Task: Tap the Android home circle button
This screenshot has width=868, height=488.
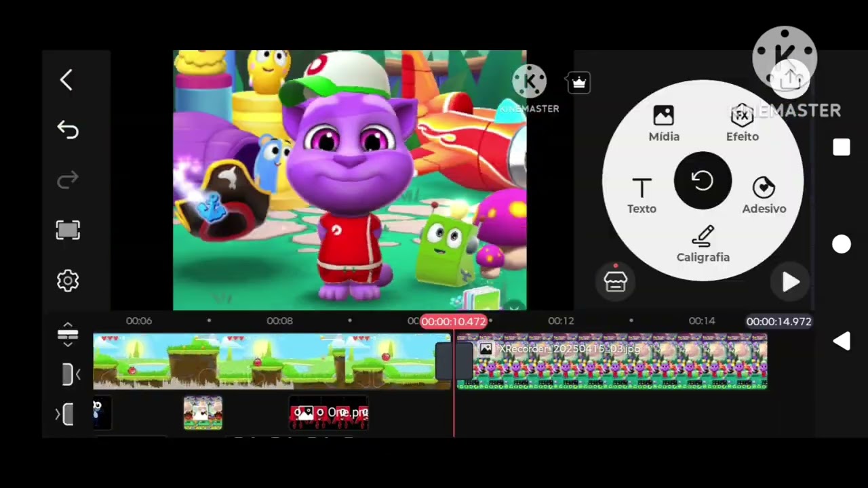Action: 842,245
